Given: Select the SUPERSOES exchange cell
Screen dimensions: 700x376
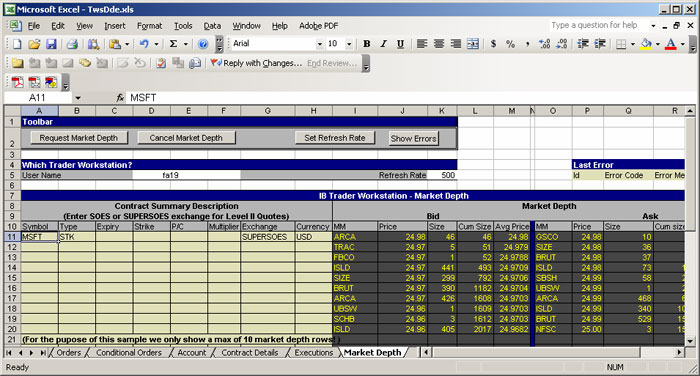Looking at the screenshot, I should pyautogui.click(x=268, y=237).
